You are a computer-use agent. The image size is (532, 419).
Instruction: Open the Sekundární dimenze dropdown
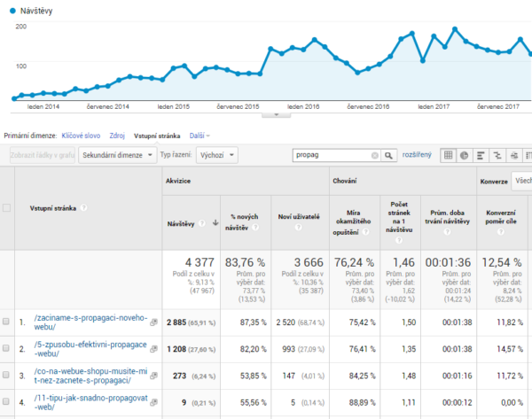[x=117, y=155]
